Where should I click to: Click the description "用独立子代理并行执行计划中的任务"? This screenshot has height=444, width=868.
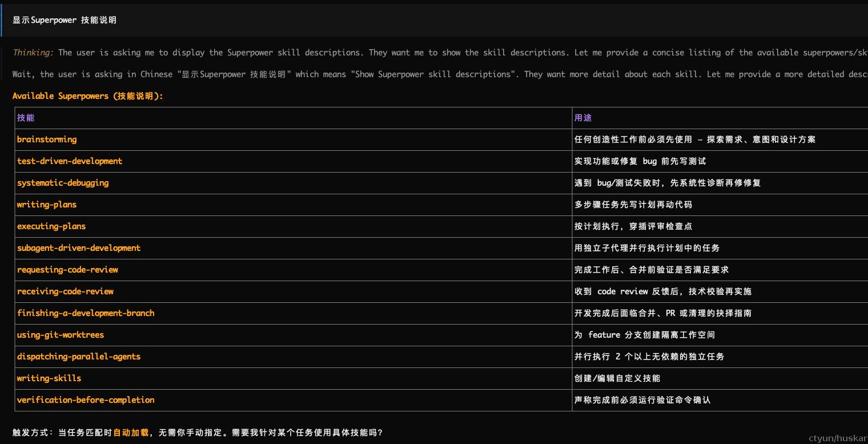[x=647, y=248]
